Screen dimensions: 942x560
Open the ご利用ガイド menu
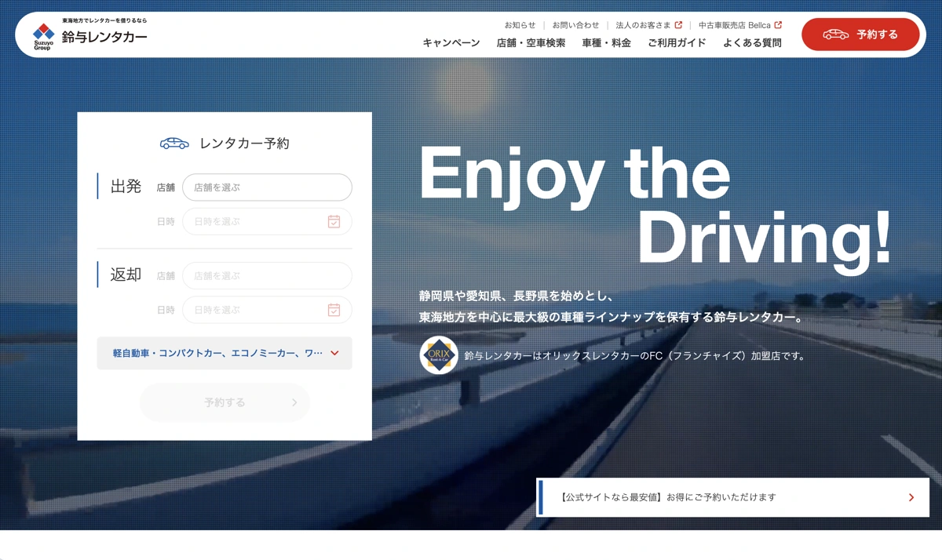coord(677,43)
